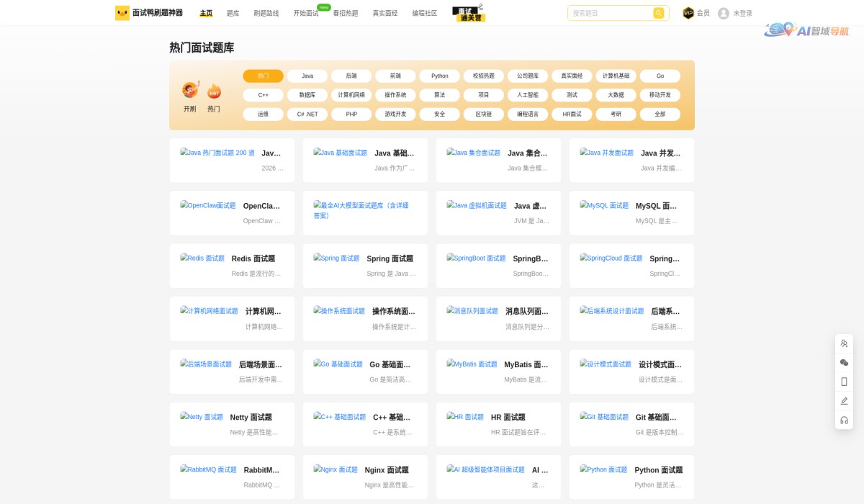Click the Redis 面试题 card thumbnail
864x504 pixels.
[x=201, y=258]
